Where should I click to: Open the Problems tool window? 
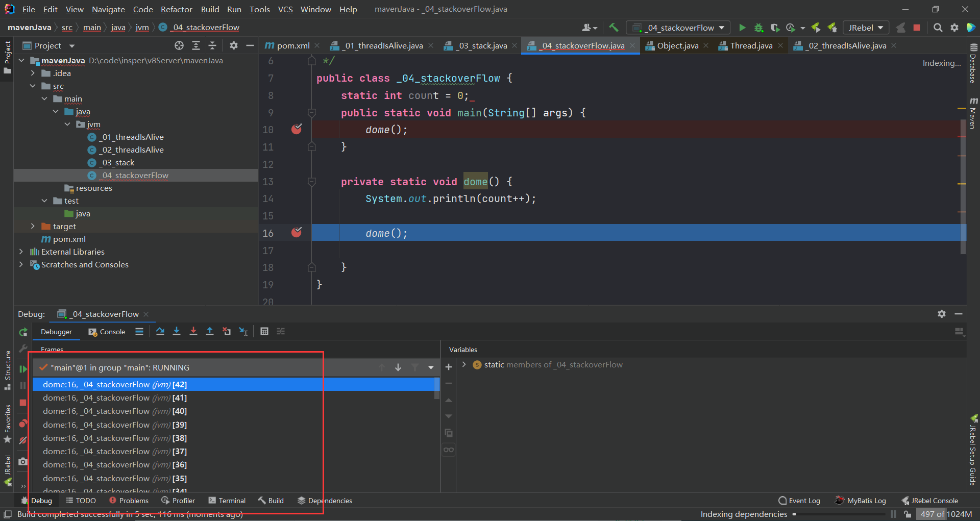coord(129,501)
